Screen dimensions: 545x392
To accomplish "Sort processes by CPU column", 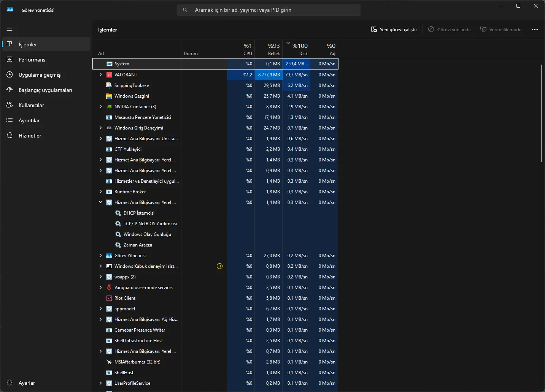I will click(x=241, y=49).
